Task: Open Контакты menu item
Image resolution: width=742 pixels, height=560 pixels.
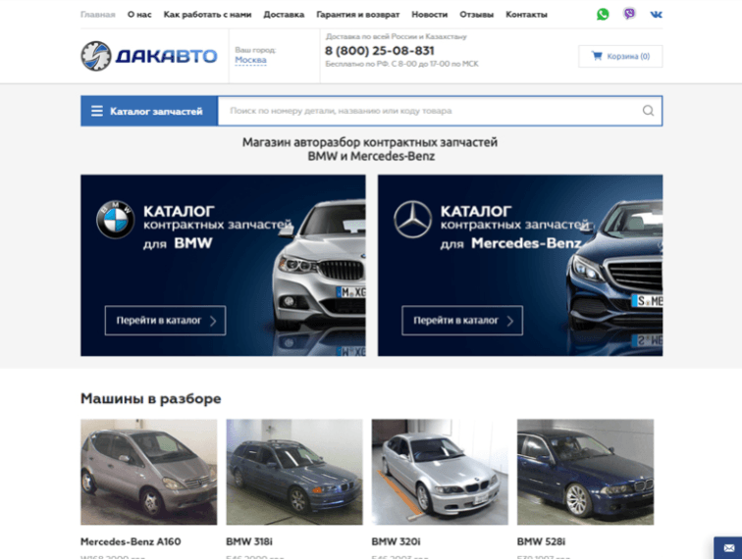Action: pos(527,15)
